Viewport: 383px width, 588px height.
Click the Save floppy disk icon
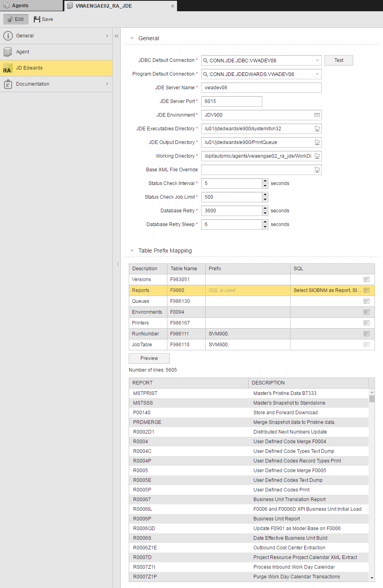click(37, 19)
